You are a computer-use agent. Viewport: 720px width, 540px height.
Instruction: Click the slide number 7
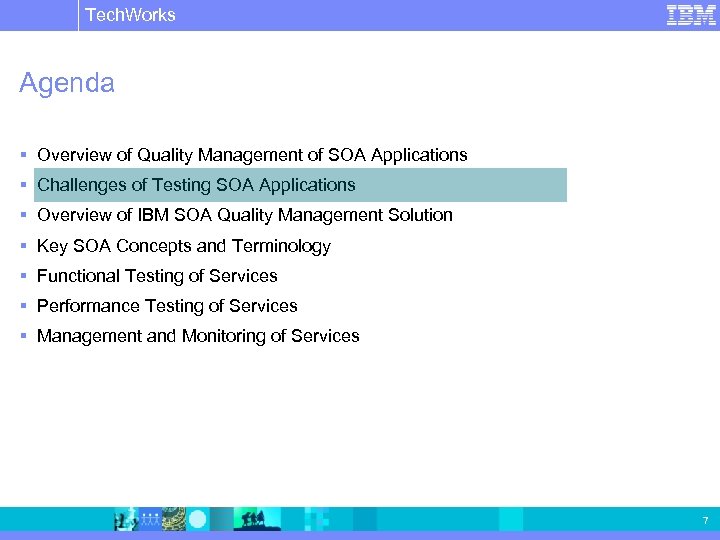705,520
